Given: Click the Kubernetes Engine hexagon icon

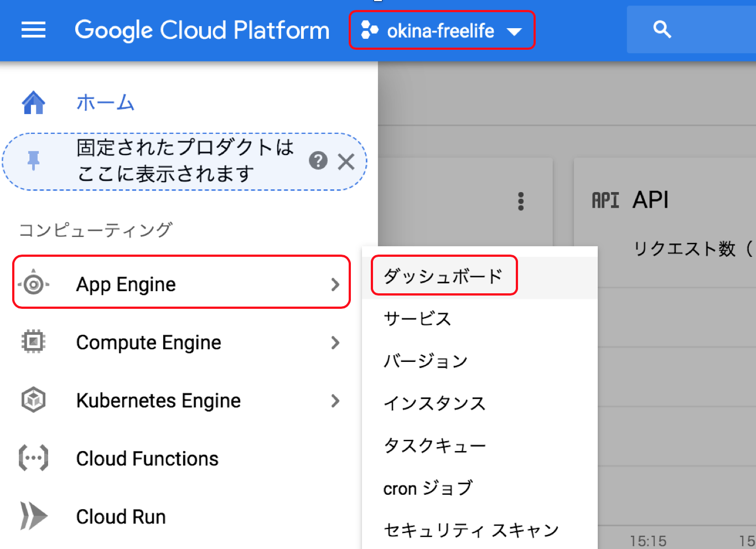Looking at the screenshot, I should click(x=33, y=400).
